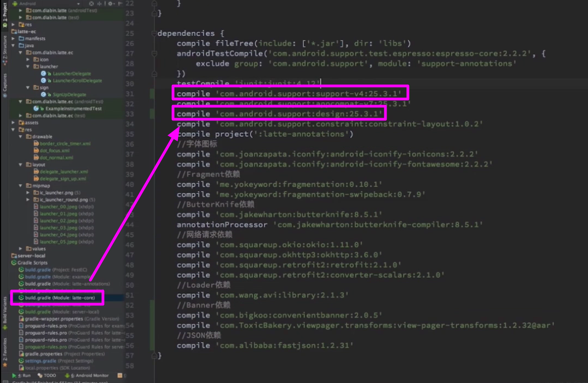The image size is (588, 383).
Task: Select launcher_00.jpeg image
Action: pyautogui.click(x=66, y=207)
